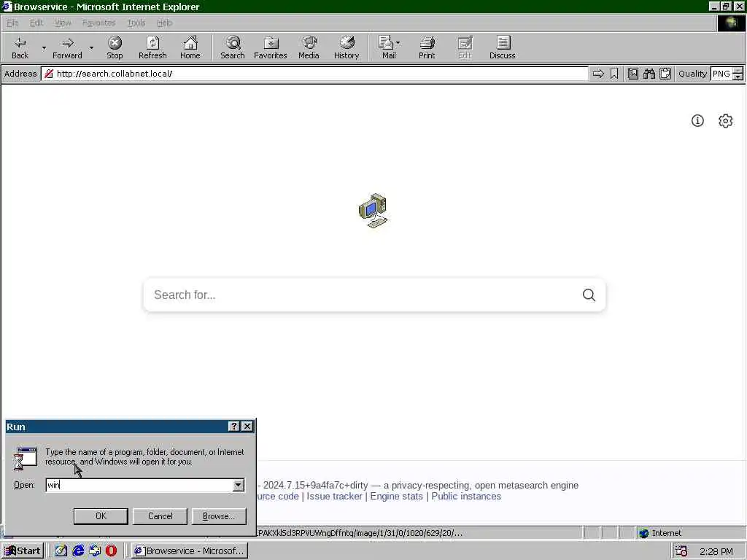Screen dimensions: 747x560
Task: Click the Browservice taskbar button
Action: [190, 551]
